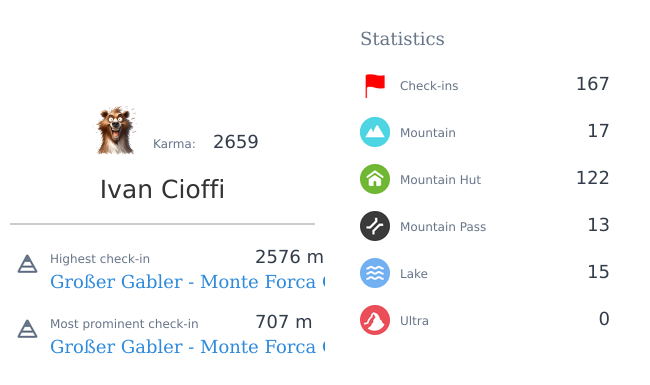Open Großer Gabler link under Highest check-in
The width and height of the screenshot is (650, 385).
coord(187,282)
